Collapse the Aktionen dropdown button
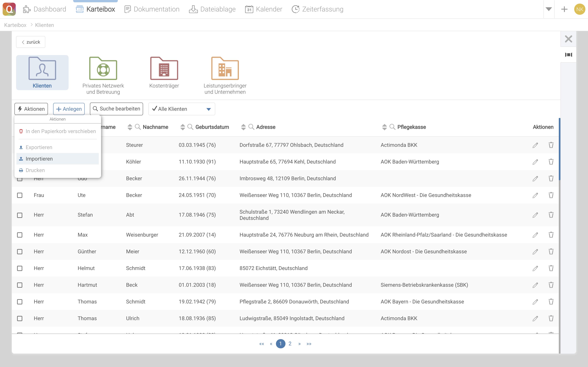 tap(31, 109)
